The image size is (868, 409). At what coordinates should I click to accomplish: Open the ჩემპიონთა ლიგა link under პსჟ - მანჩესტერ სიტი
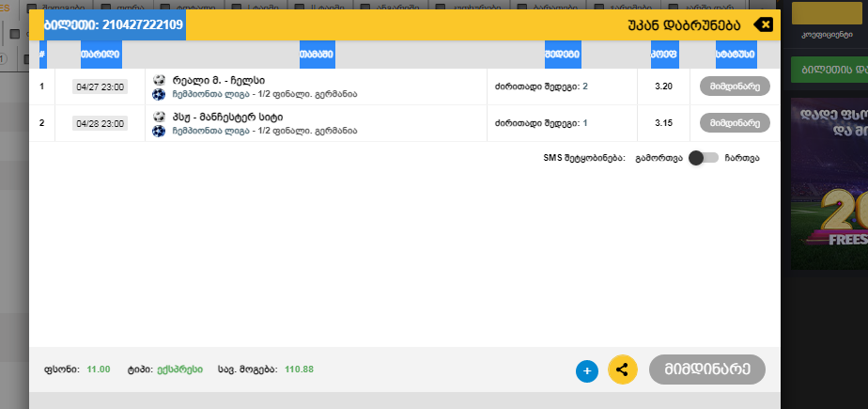point(210,131)
